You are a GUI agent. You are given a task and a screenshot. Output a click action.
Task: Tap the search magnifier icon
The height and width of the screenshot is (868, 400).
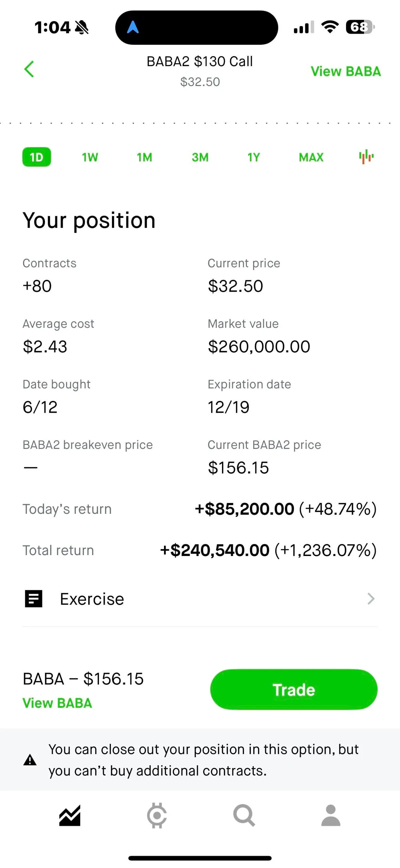(x=244, y=816)
